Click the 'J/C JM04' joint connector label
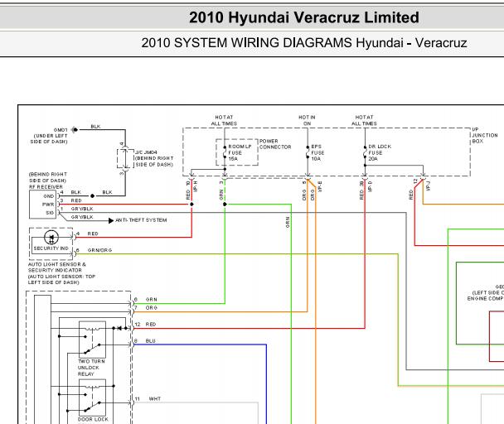Screen dimensions: 504x424 point(146,152)
